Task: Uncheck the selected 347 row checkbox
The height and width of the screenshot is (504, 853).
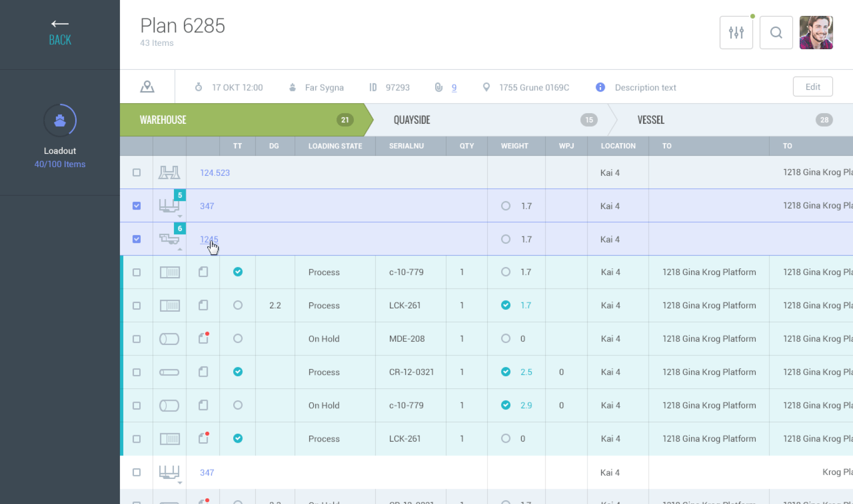Action: pyautogui.click(x=136, y=206)
